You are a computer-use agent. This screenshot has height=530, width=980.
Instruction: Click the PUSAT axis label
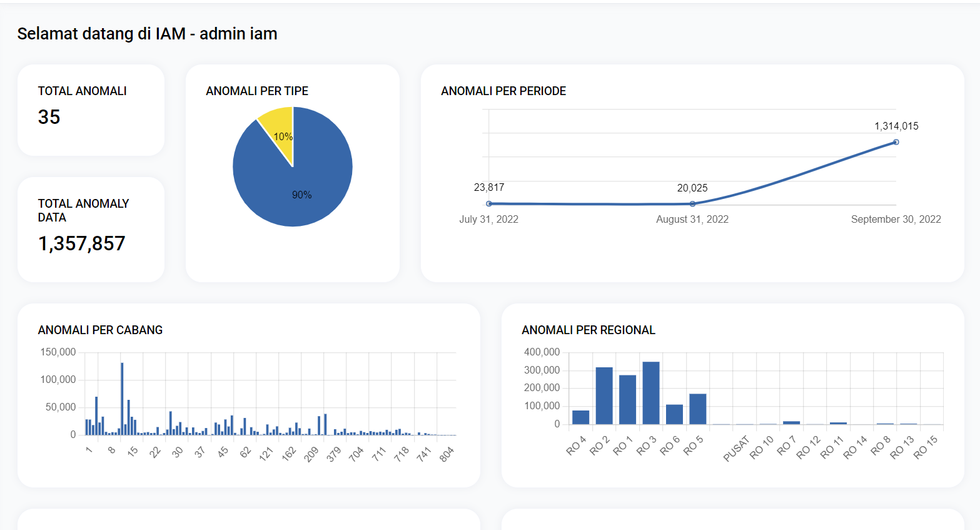(736, 449)
